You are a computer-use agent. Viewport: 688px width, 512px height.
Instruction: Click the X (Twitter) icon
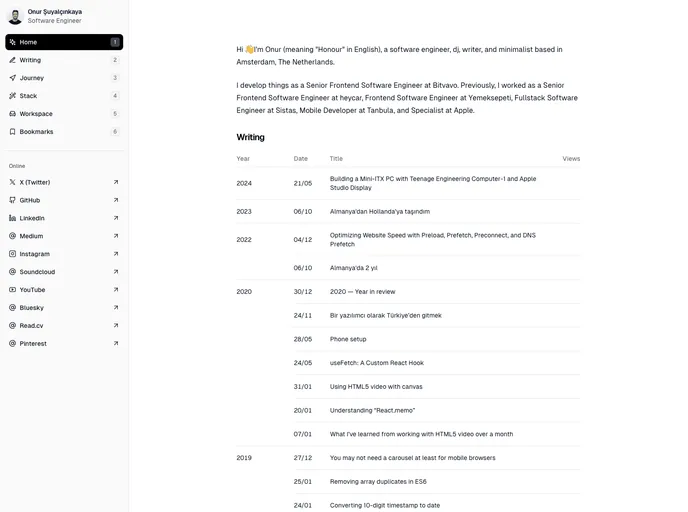(12, 182)
